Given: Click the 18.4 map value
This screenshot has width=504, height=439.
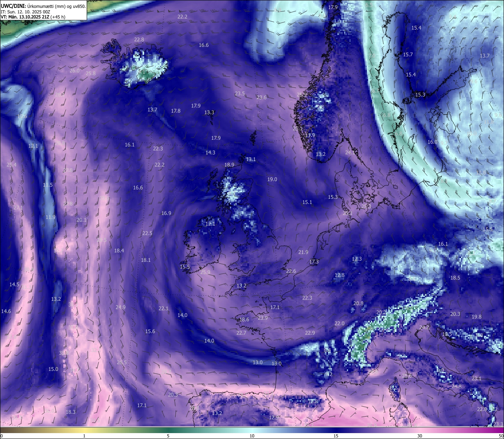Looking at the screenshot, I should (119, 251).
